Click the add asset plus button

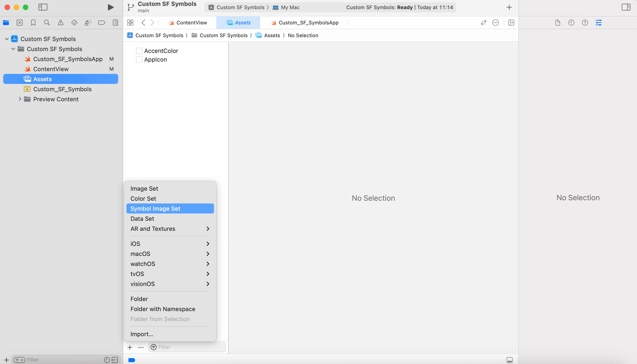coord(130,347)
